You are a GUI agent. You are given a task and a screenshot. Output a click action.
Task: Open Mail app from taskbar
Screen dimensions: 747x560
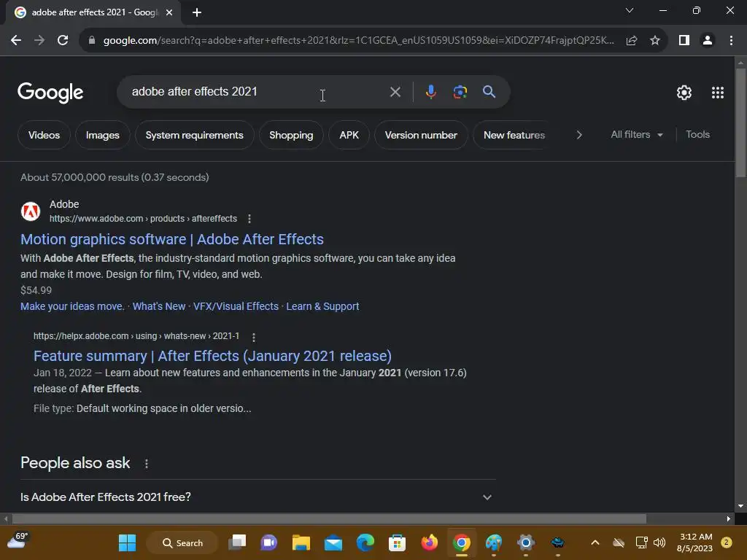pyautogui.click(x=333, y=542)
